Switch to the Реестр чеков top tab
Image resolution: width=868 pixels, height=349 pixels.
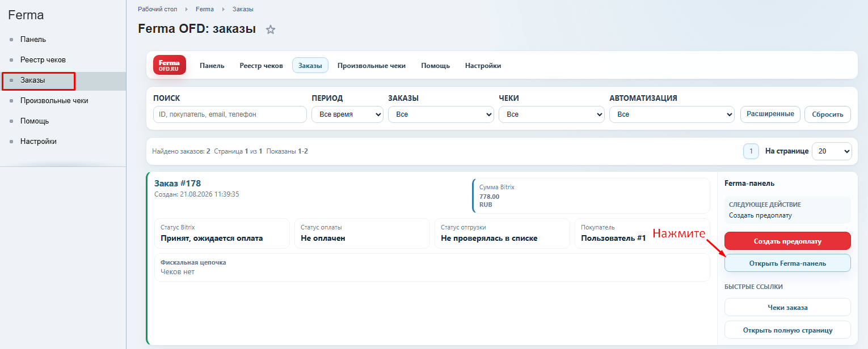coord(261,66)
